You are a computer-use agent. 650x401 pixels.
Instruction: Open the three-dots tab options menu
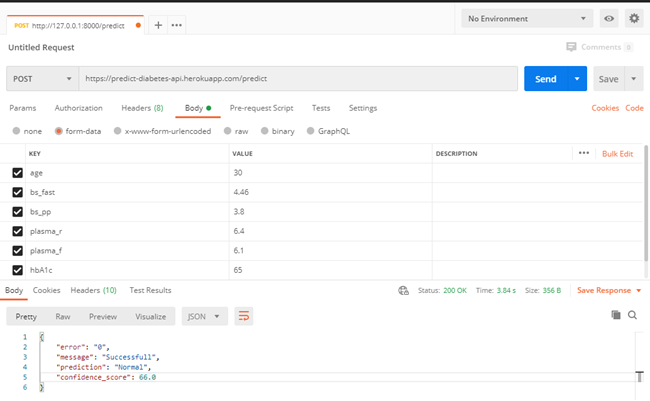(x=177, y=24)
